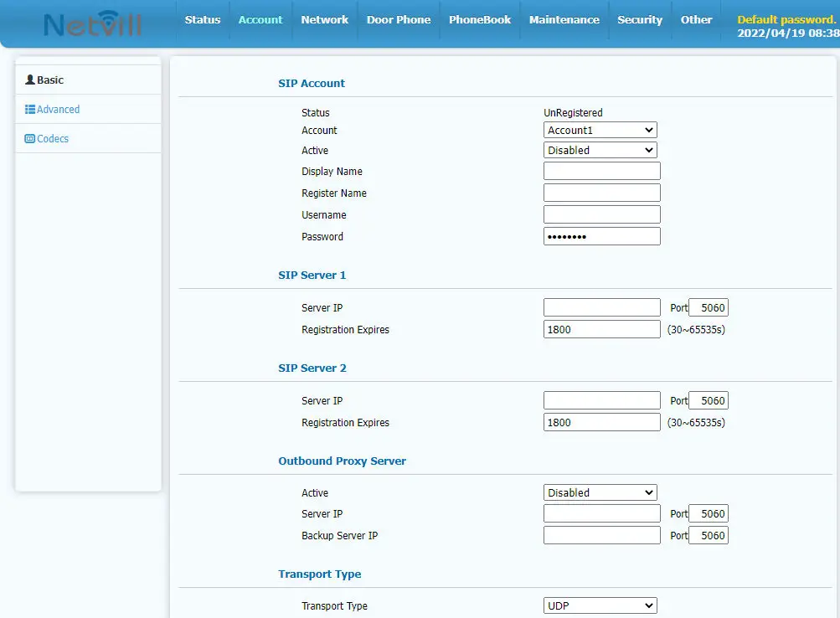Viewport: 840px width, 618px height.
Task: Open the Maintenance menu
Action: [564, 20]
